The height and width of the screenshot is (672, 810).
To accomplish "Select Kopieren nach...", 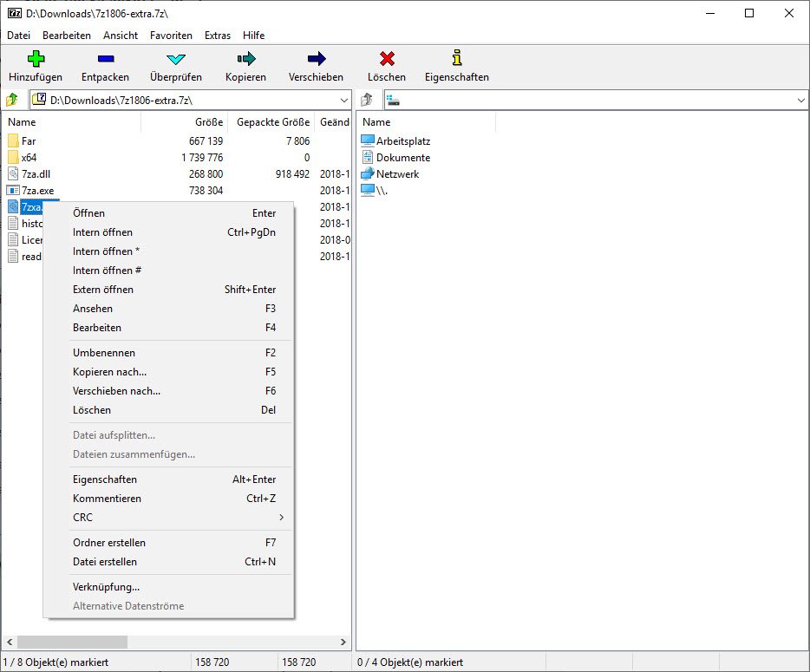I will (x=169, y=371).
